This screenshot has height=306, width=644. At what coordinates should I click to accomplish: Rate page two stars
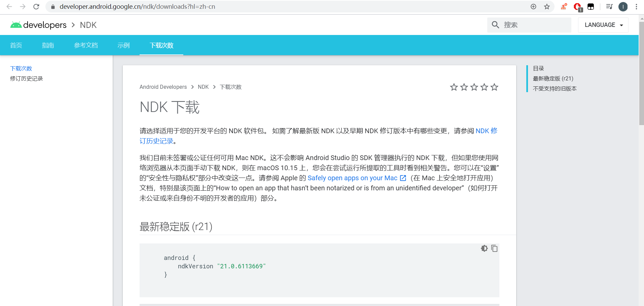coord(464,87)
